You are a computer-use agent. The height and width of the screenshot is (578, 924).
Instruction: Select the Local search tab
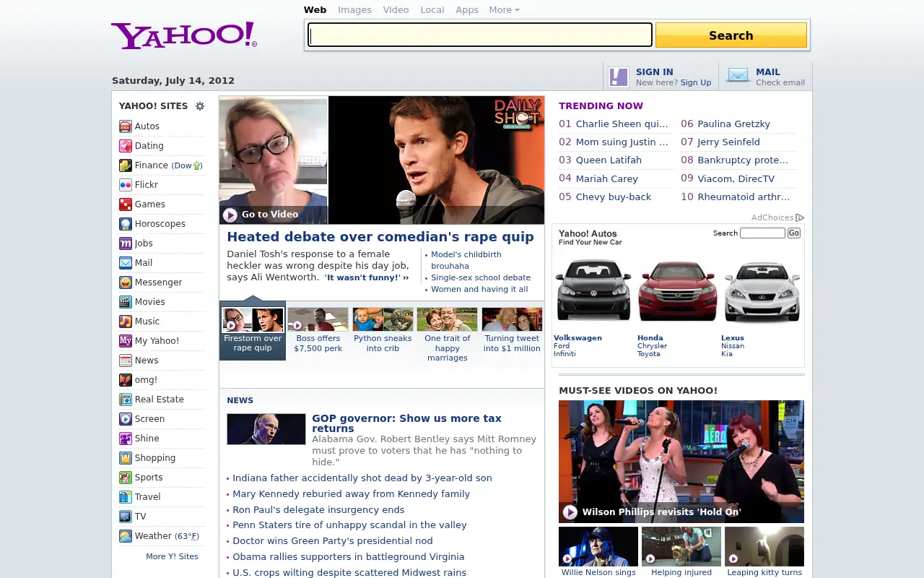(x=432, y=10)
